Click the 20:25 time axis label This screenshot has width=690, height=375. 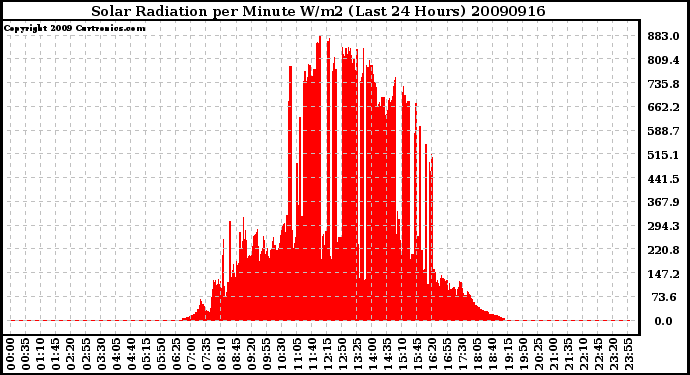[537, 354]
